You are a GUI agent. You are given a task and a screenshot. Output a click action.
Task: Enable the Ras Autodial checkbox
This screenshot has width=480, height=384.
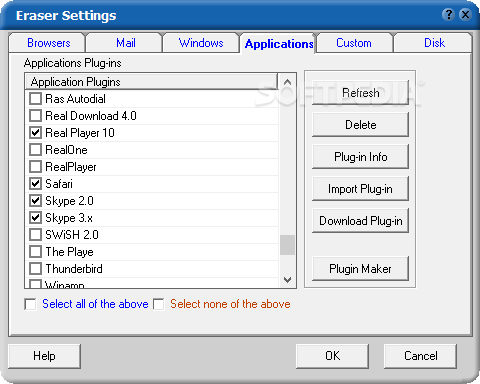[35, 99]
